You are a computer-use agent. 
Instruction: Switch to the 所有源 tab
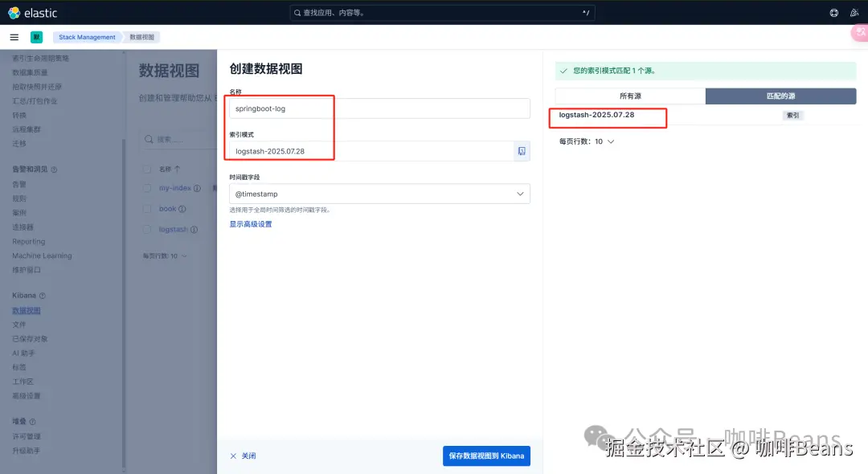[630, 96]
